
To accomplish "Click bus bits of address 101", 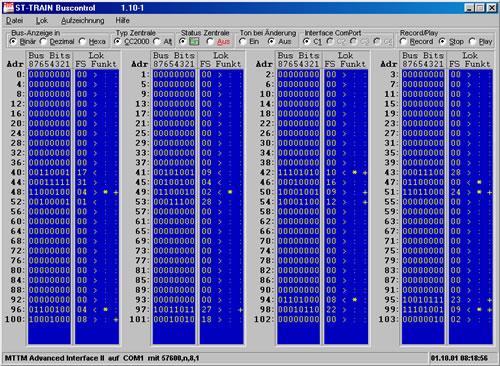I will pos(174,319).
